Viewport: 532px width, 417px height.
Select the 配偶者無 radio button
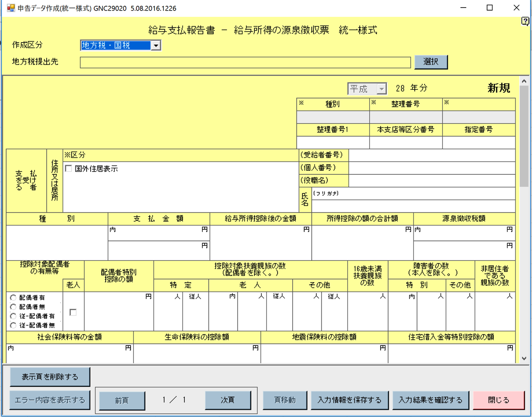coord(13,307)
